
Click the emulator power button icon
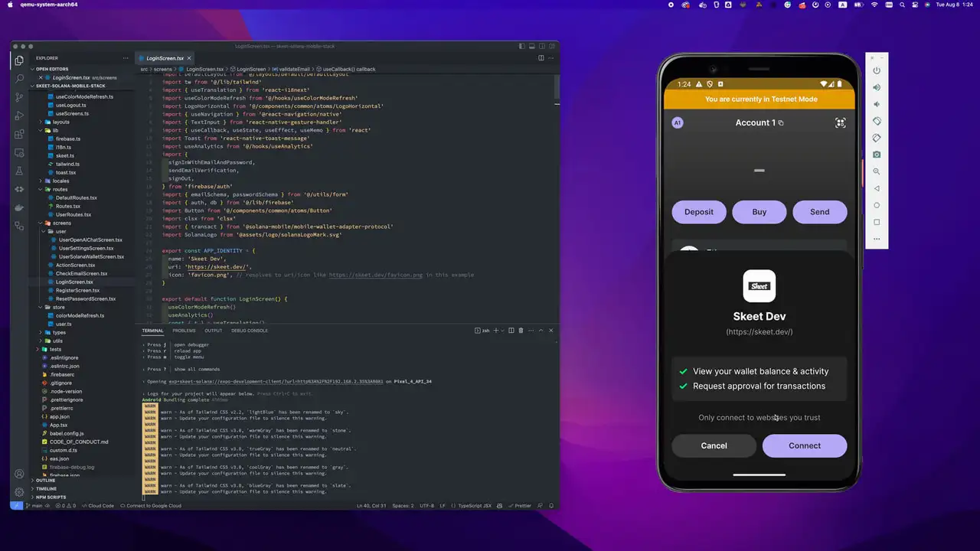pyautogui.click(x=877, y=70)
